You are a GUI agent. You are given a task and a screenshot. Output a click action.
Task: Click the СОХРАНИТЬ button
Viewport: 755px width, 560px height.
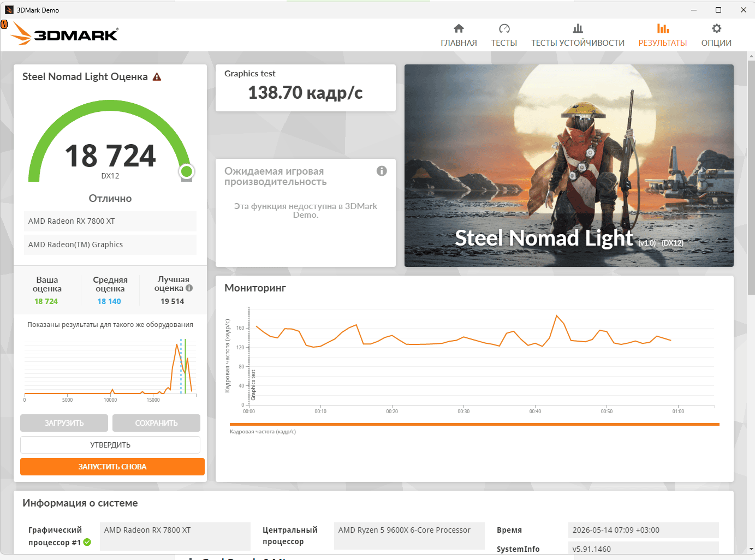point(156,423)
